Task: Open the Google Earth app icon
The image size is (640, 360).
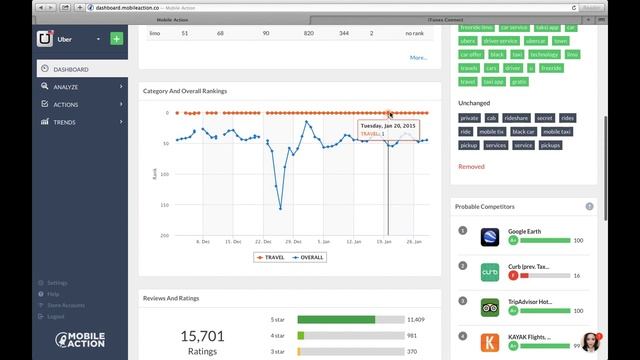Action: coord(490,237)
